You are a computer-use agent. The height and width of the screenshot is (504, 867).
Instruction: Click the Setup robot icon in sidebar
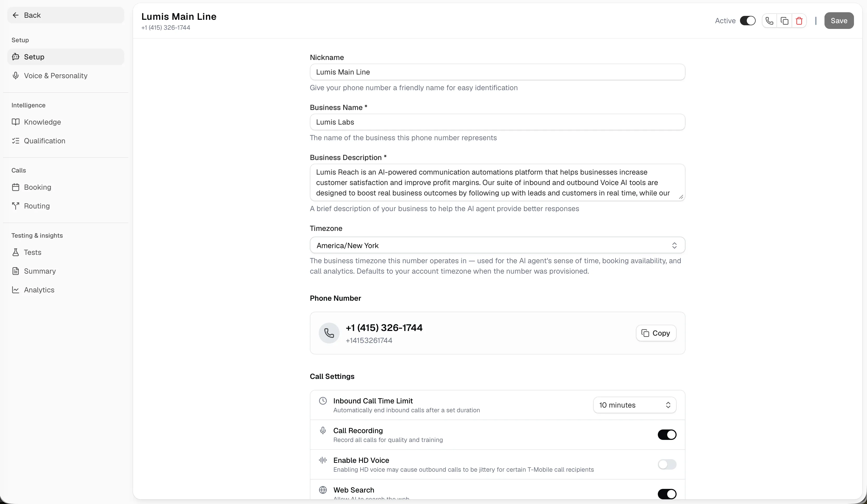[x=15, y=57]
